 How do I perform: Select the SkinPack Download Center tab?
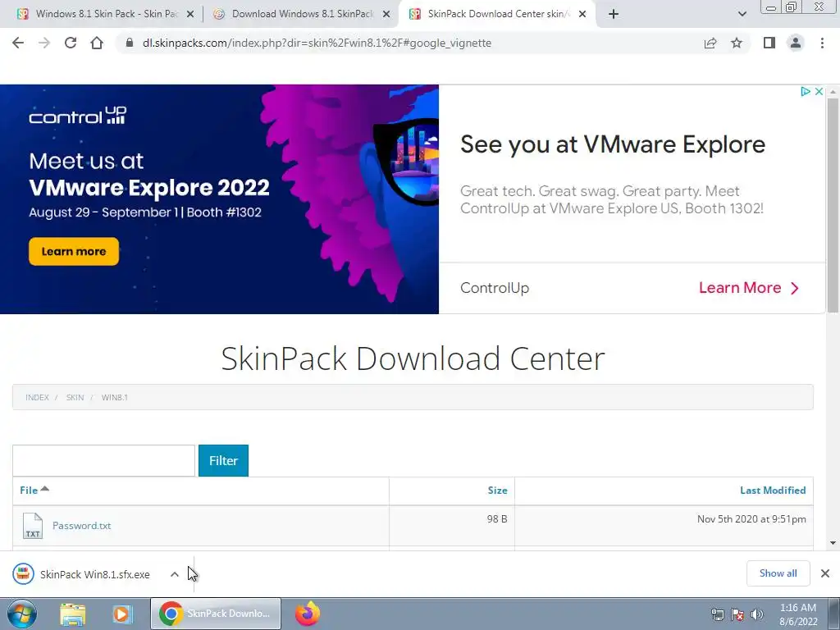coord(498,14)
